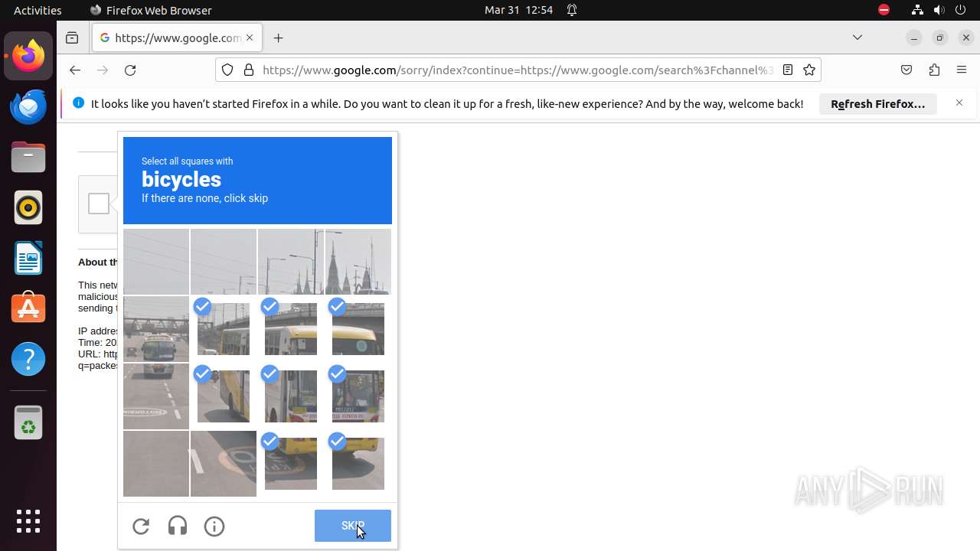Go back to the previous page
The width and height of the screenshot is (980, 551).
click(74, 70)
